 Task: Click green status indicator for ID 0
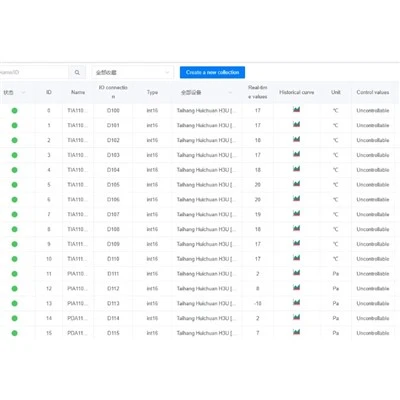14,111
